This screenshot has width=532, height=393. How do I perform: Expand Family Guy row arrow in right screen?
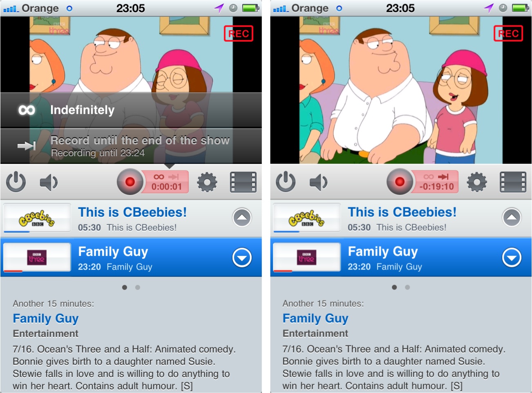click(x=512, y=258)
